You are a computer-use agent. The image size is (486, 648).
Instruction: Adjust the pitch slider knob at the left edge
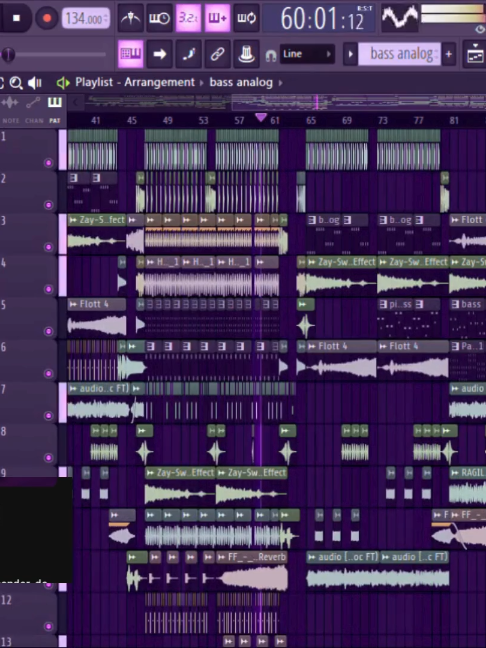[x=8, y=54]
